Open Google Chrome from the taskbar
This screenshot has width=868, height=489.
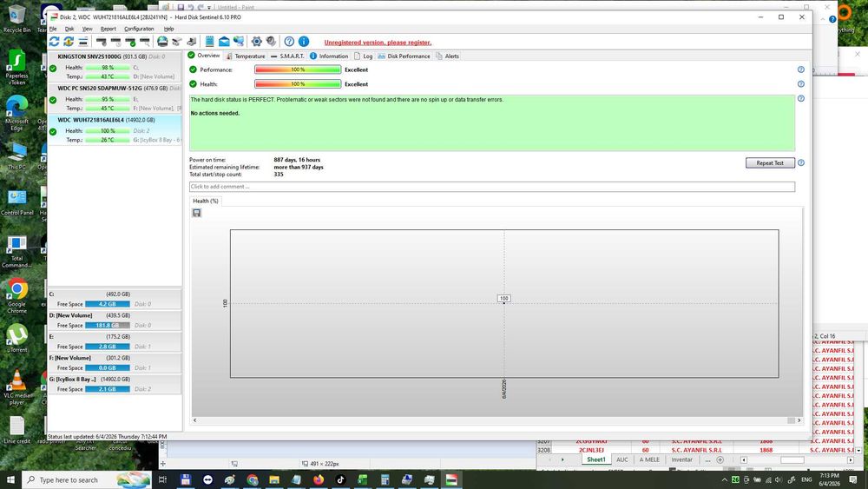tap(253, 479)
